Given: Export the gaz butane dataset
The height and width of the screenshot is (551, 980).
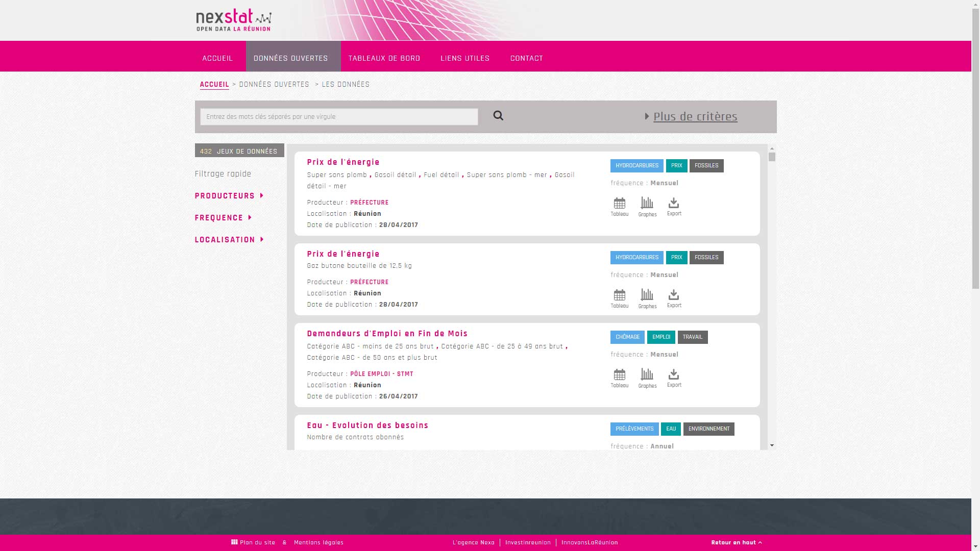Looking at the screenshot, I should point(674,298).
